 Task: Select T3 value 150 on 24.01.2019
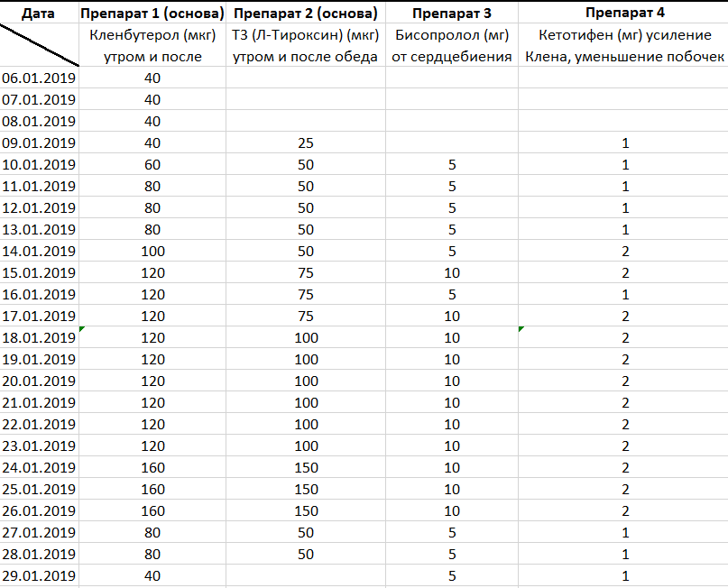[x=305, y=468]
